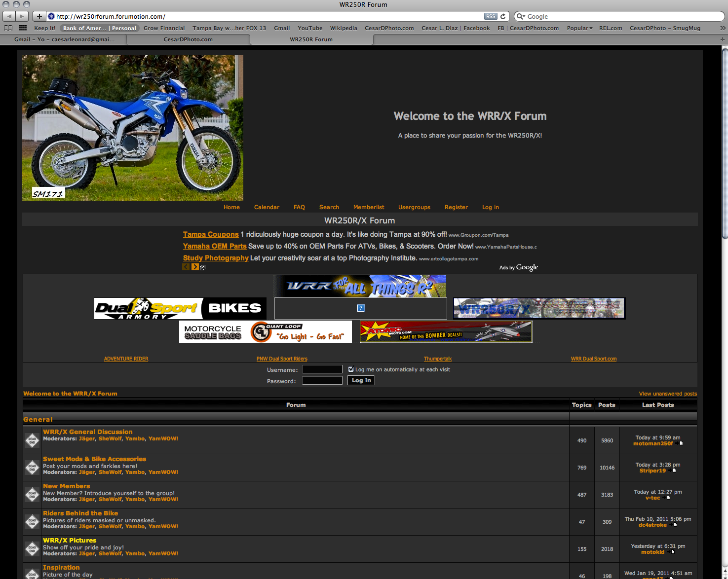View latest post icon next to motoman250f
This screenshot has width=728, height=579.
tap(680, 443)
